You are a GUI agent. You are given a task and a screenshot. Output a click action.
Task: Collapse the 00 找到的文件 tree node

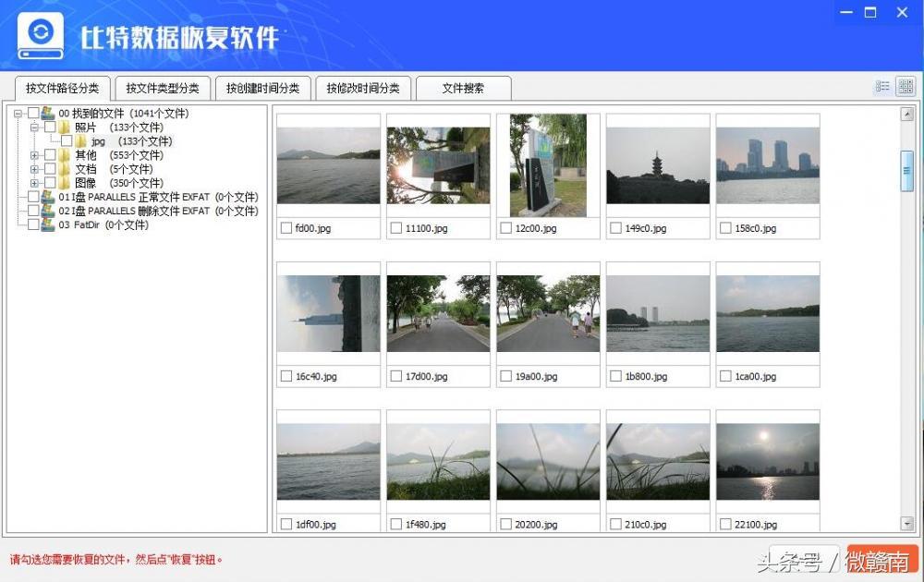click(x=18, y=112)
